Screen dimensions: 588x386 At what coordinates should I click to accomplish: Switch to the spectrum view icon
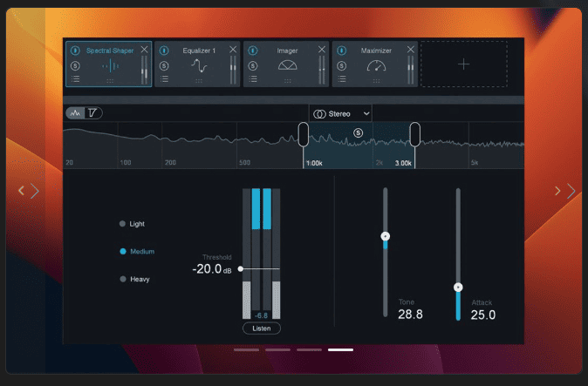(75, 112)
